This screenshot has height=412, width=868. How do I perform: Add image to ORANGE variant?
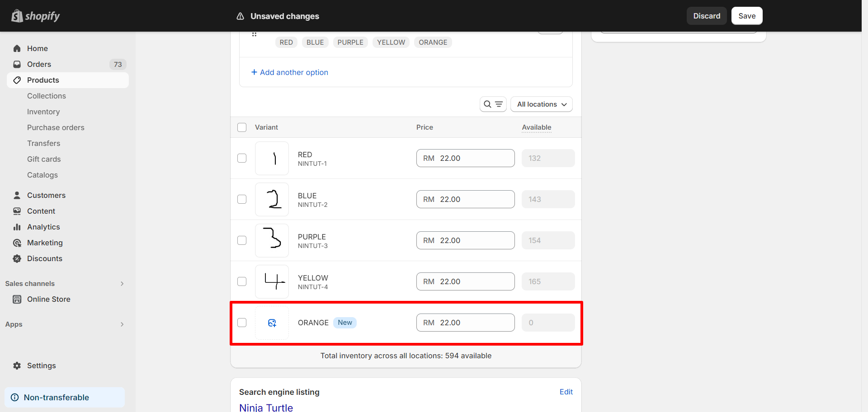(272, 323)
